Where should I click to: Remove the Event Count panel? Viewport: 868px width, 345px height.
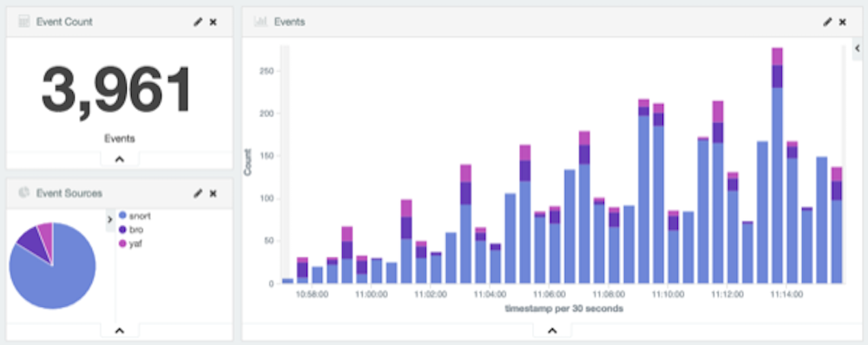pos(214,23)
